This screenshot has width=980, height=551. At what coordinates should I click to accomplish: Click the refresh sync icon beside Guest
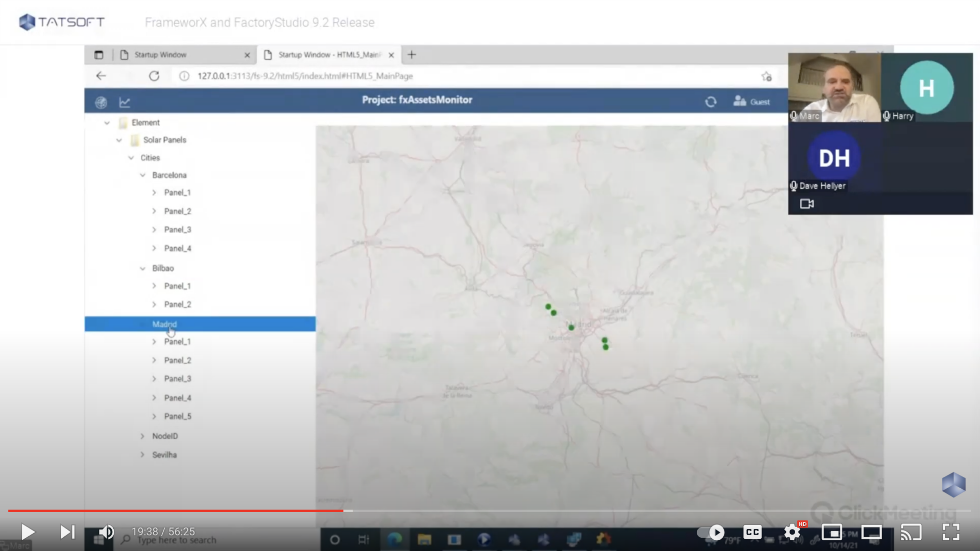point(710,102)
